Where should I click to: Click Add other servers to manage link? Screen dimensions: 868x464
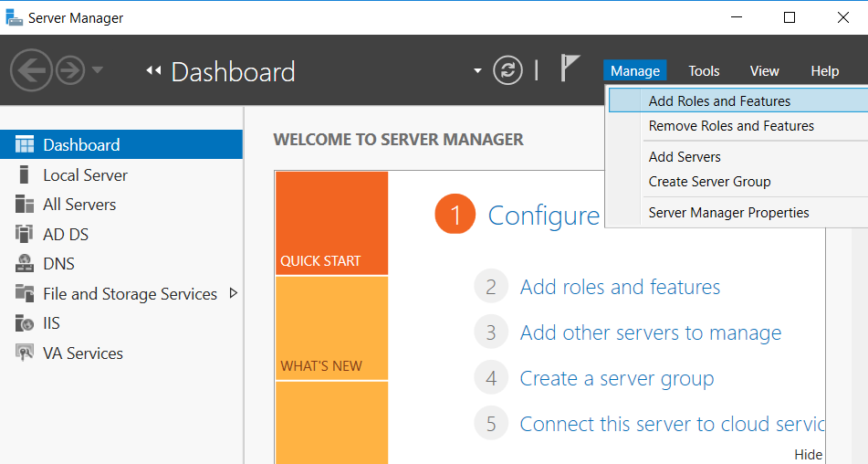(651, 332)
